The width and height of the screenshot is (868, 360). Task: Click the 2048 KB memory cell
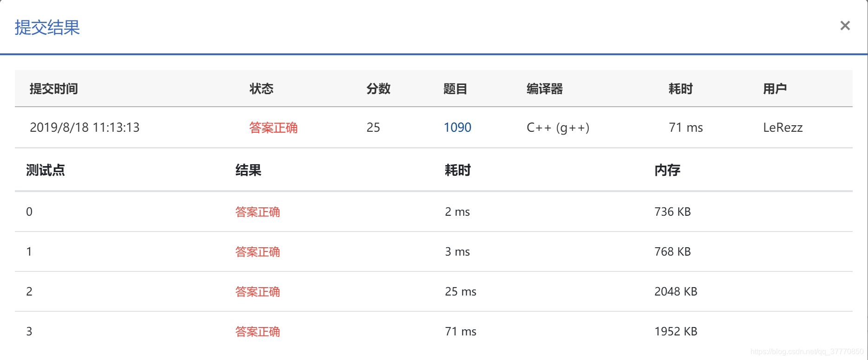(x=676, y=291)
